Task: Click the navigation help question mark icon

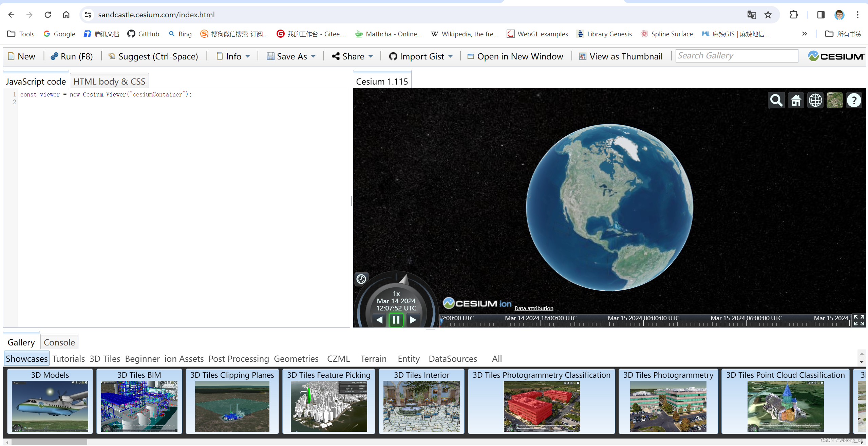Action: point(854,100)
